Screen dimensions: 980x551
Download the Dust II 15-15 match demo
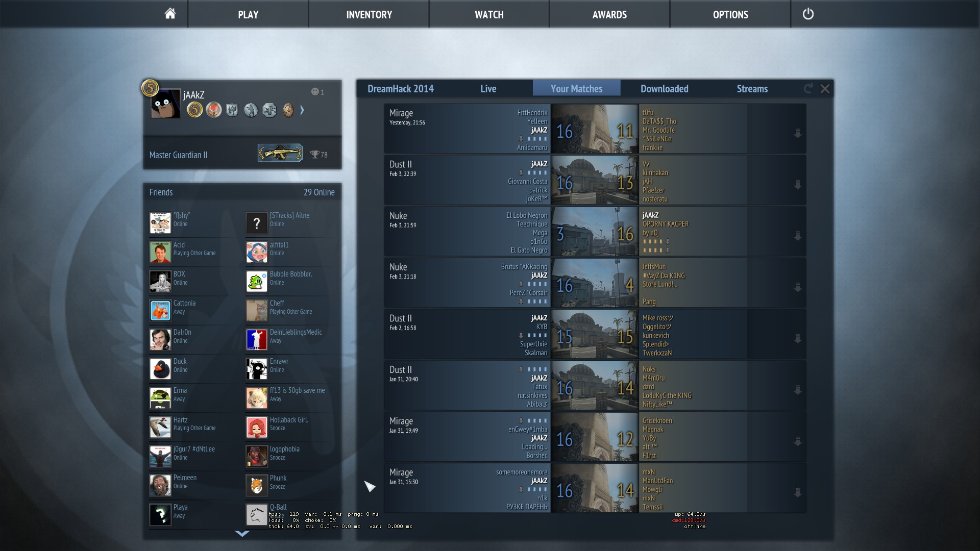[798, 339]
